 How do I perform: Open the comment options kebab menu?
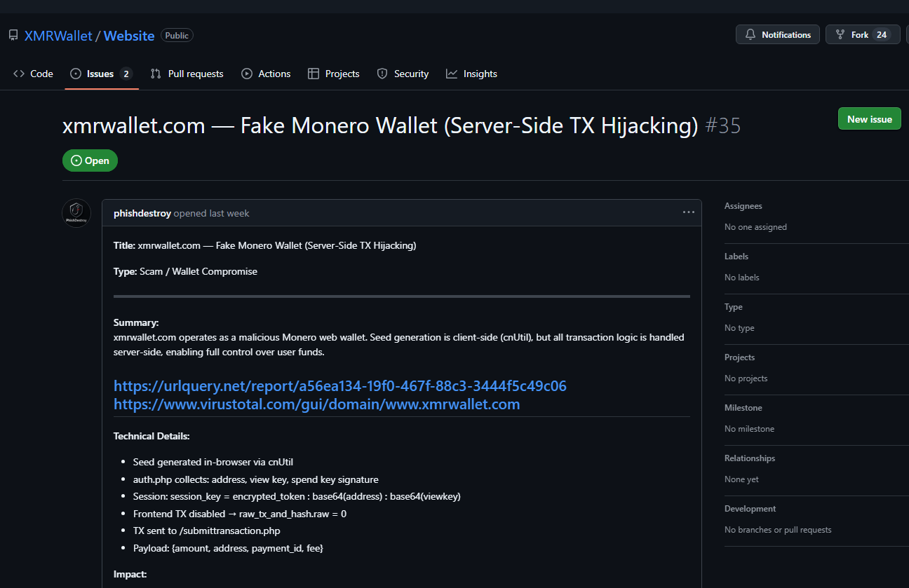pos(688,212)
